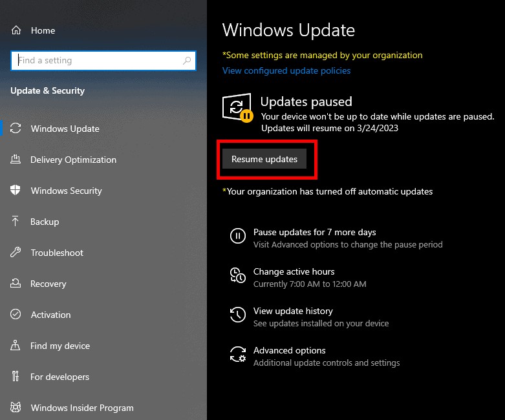Screen dimensions: 505x420
Task: Click 'See updates installed on your device' text
Action: (x=321, y=324)
